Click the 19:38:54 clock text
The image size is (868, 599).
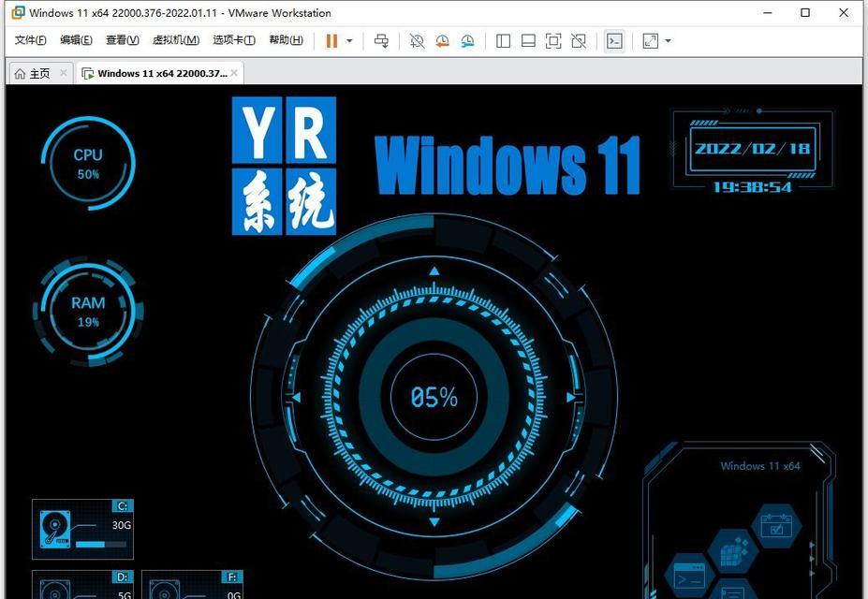tap(752, 187)
